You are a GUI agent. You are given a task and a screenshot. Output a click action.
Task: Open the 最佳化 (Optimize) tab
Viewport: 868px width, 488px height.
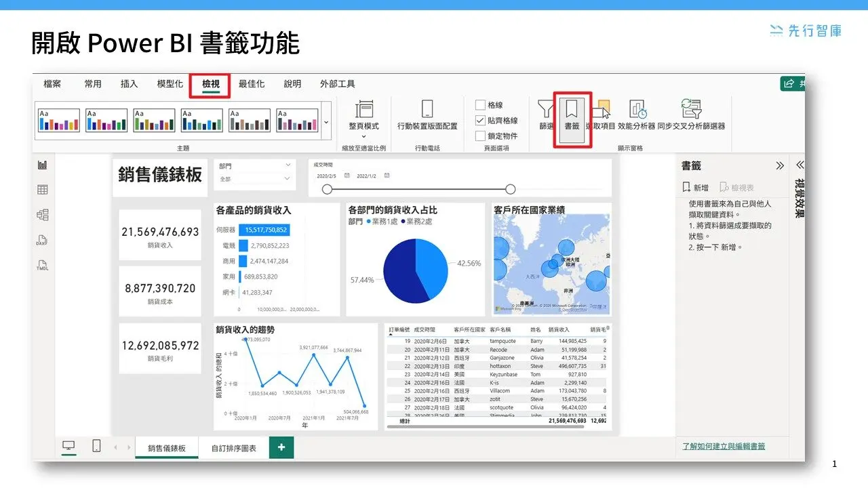(x=252, y=84)
